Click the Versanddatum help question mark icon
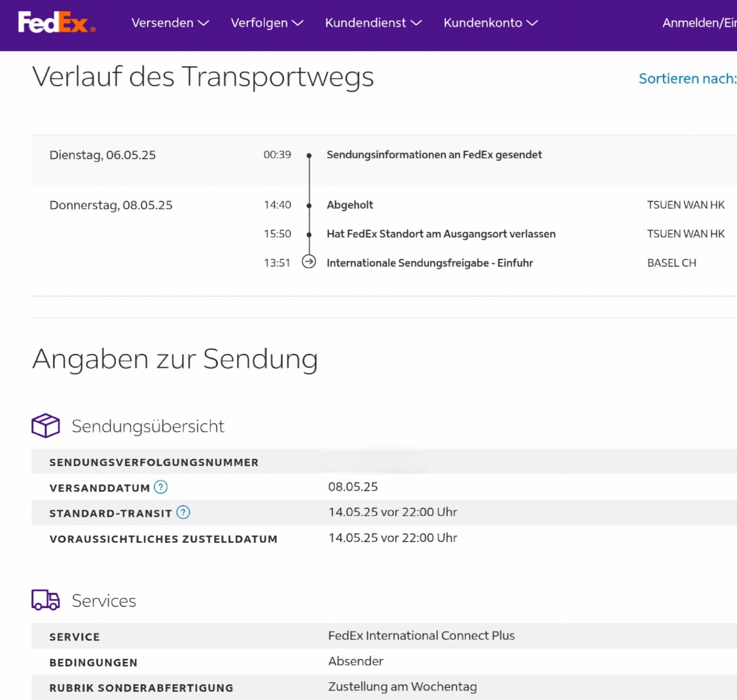Screen dimensions: 737x700 coord(161,487)
